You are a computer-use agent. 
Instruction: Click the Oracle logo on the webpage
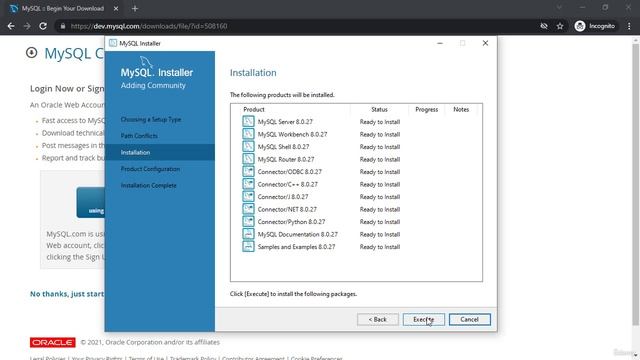point(53,342)
